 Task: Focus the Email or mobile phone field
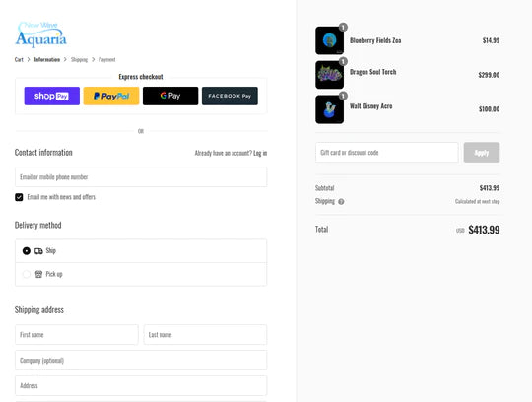141,176
